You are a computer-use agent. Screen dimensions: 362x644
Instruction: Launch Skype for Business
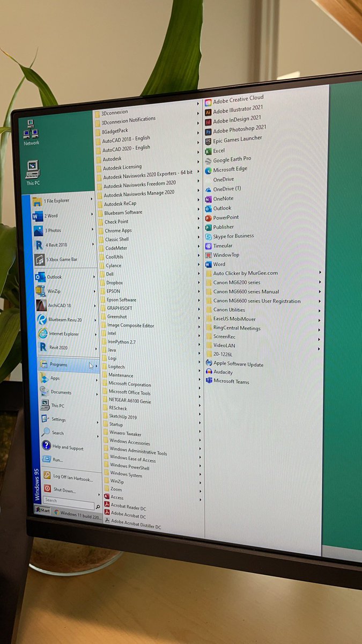click(230, 236)
